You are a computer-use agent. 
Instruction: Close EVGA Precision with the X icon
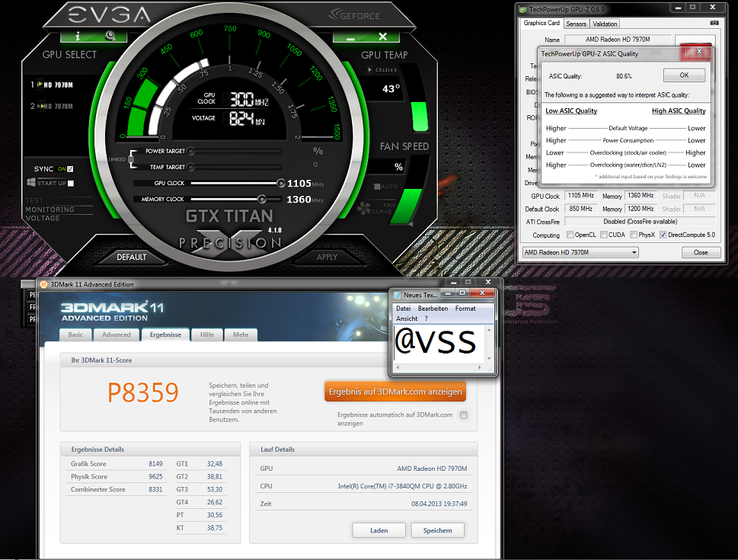point(382,37)
